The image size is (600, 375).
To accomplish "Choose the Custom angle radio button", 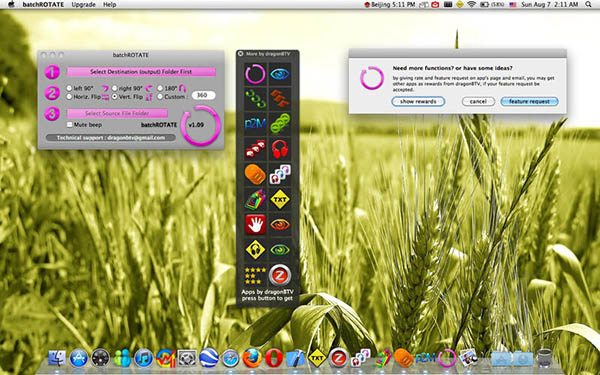I will click(160, 97).
